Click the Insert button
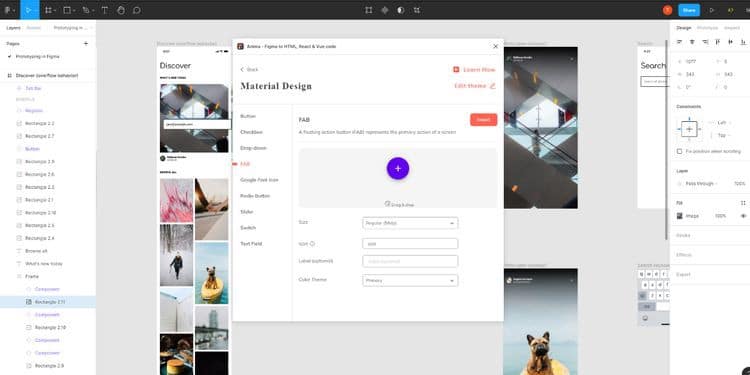 (483, 120)
